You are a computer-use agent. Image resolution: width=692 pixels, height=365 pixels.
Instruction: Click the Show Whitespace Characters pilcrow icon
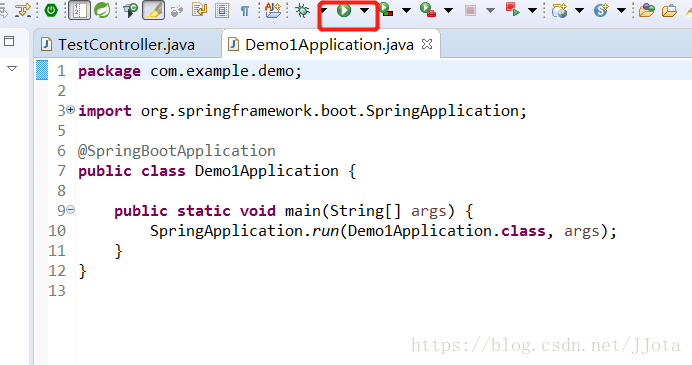tap(245, 11)
